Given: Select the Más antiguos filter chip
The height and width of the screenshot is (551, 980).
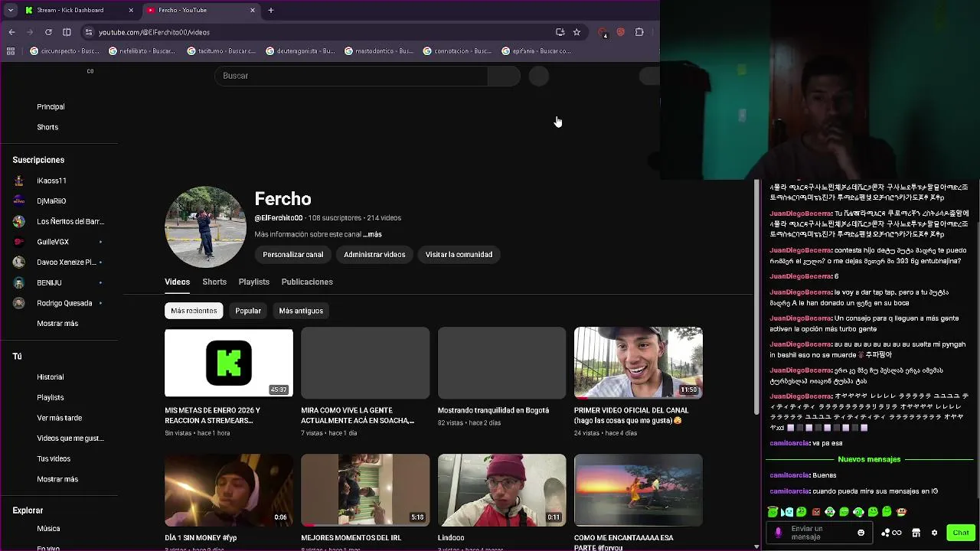Looking at the screenshot, I should pyautogui.click(x=301, y=311).
